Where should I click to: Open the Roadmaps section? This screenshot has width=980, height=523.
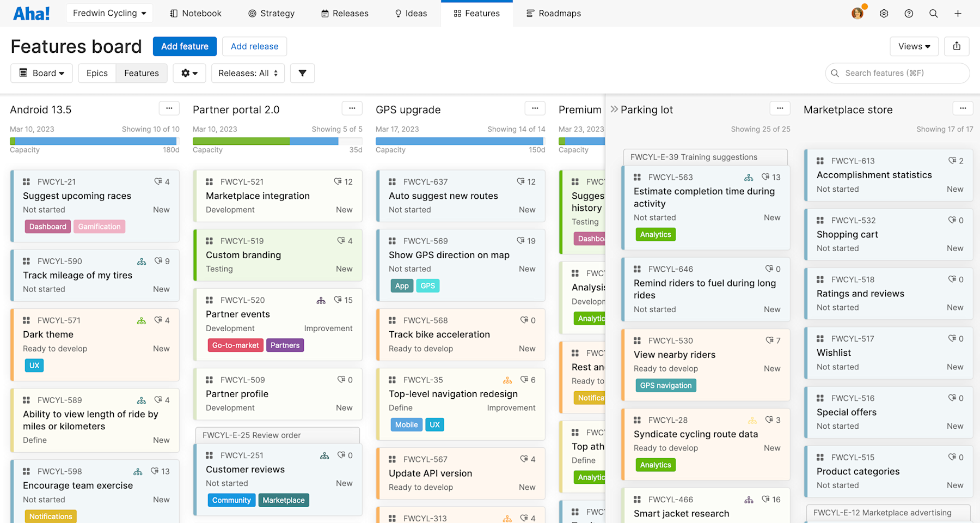(553, 13)
